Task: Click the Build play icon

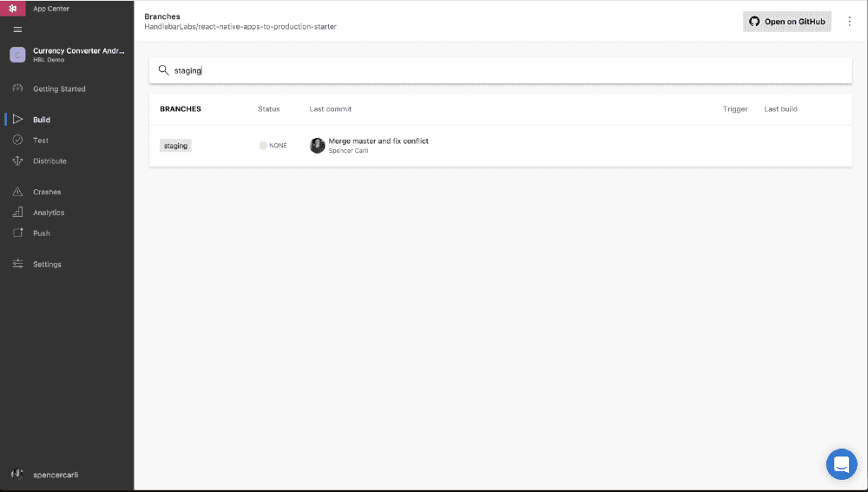Action: click(17, 120)
